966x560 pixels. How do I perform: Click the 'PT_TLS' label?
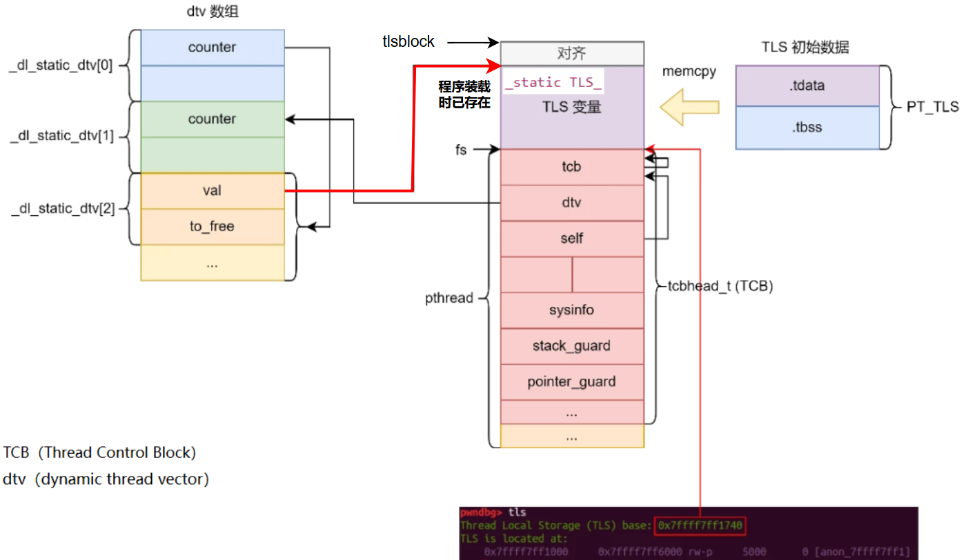coord(933,107)
